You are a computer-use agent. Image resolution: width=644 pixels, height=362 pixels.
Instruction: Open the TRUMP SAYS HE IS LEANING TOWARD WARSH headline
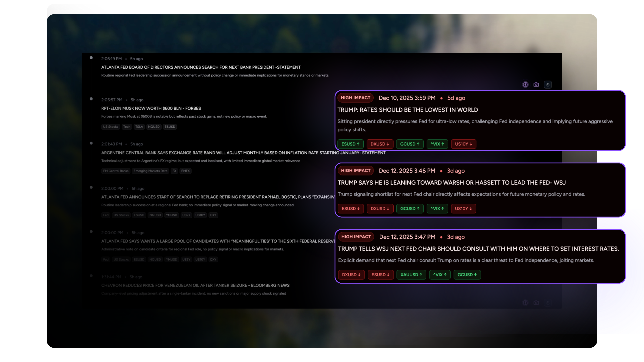pos(451,183)
